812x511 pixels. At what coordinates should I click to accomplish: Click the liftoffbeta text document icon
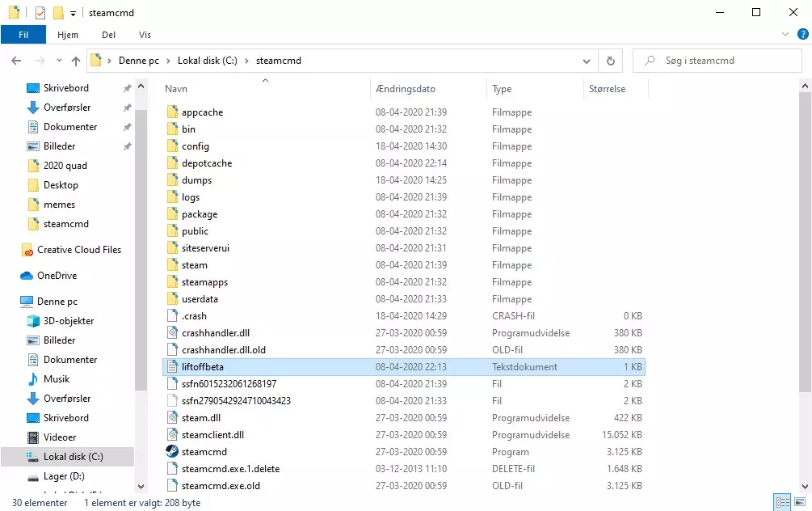(172, 367)
